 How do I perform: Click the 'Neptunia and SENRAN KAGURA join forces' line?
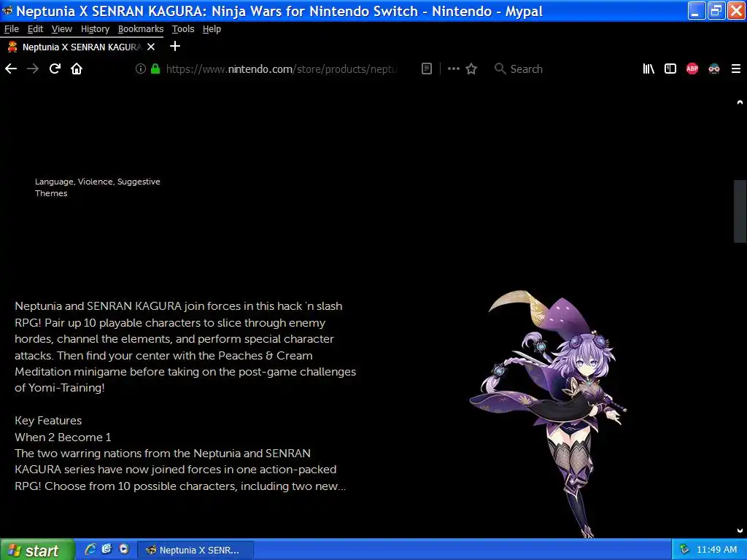click(179, 306)
